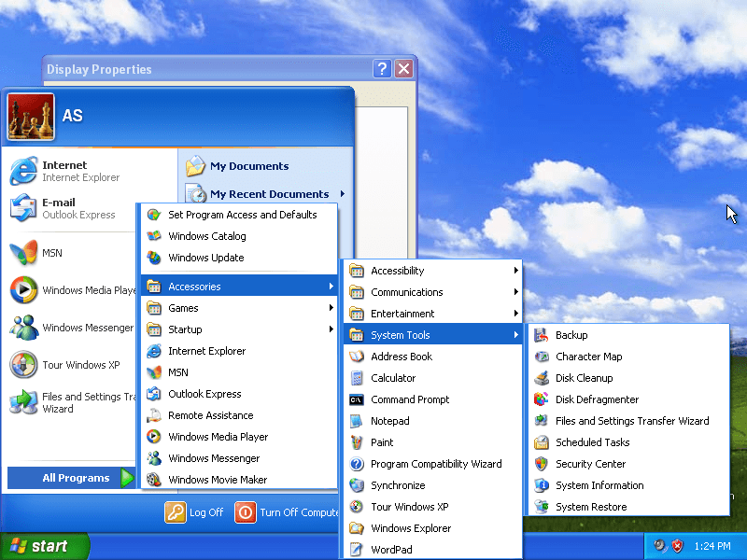Open MSN from Start menu left pane

[x=72, y=252]
